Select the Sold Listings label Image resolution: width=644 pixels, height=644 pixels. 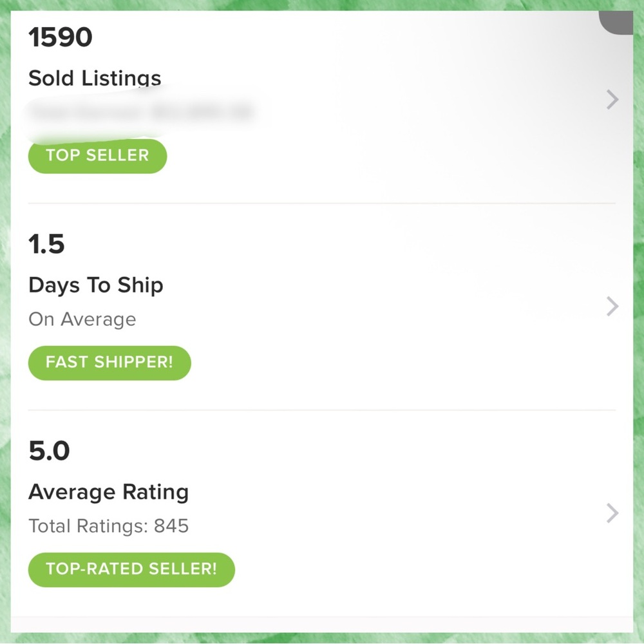pos(95,78)
